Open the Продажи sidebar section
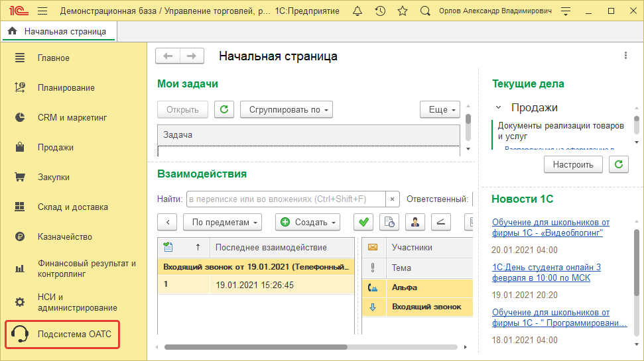Viewport: 644px width, 361px height. click(56, 148)
